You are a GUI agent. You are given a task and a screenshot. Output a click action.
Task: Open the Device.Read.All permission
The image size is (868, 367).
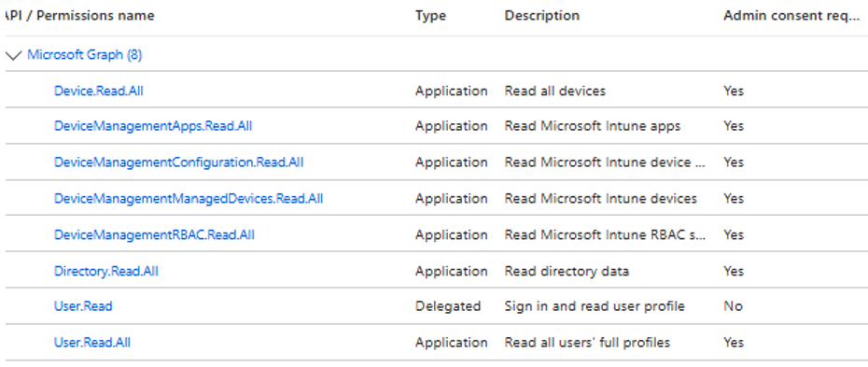99,91
